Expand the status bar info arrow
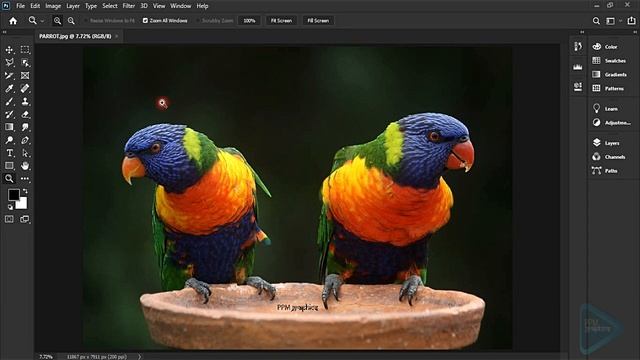Viewport: 640px width, 360px height. [139, 356]
